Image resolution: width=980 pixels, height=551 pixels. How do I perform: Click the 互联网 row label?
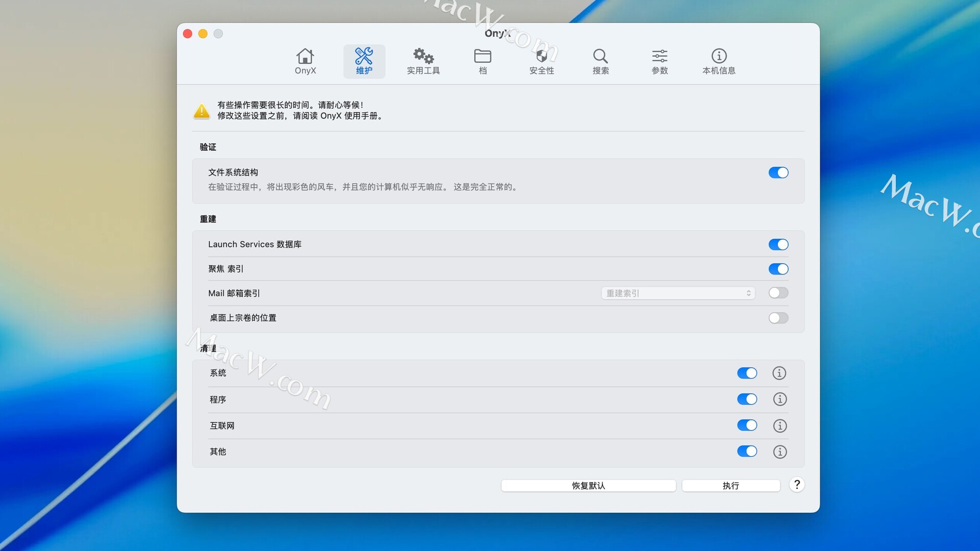pos(222,425)
